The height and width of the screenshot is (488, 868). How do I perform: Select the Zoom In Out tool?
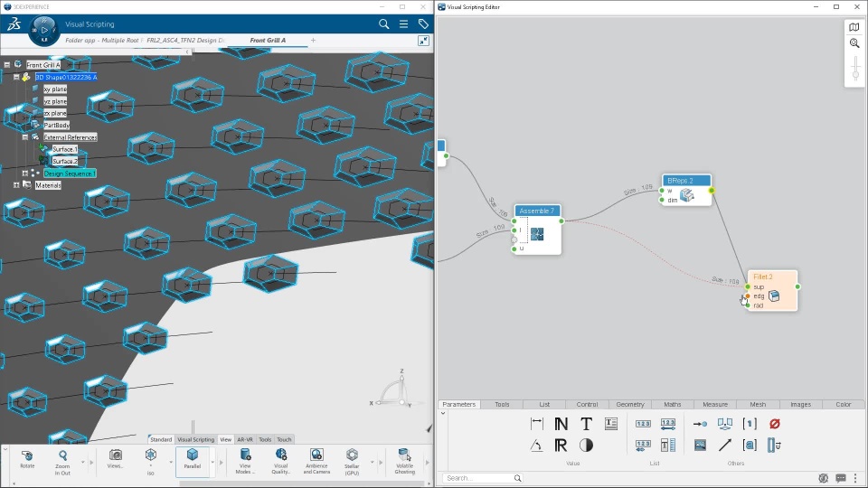(x=62, y=462)
